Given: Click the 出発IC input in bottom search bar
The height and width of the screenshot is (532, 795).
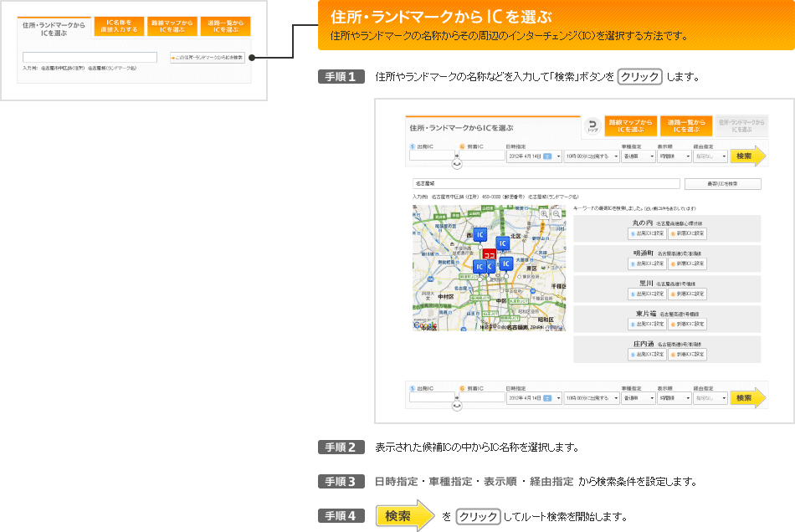Looking at the screenshot, I should click(432, 397).
